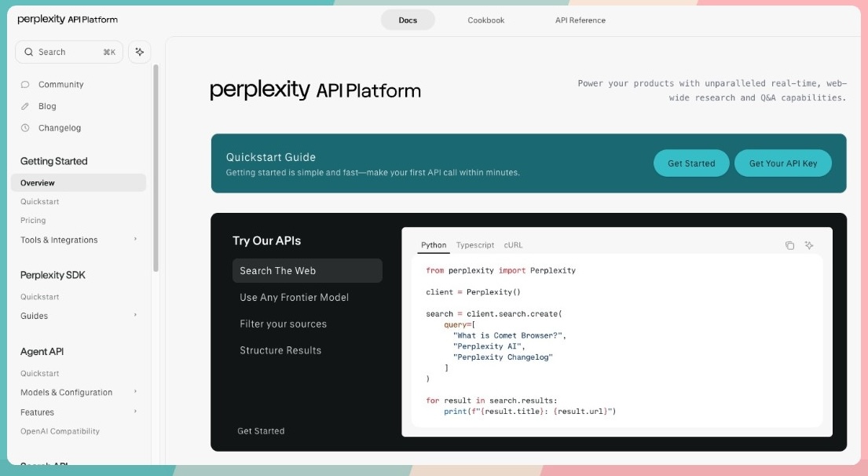Click Get Started in the Quickstart banner

(x=690, y=163)
